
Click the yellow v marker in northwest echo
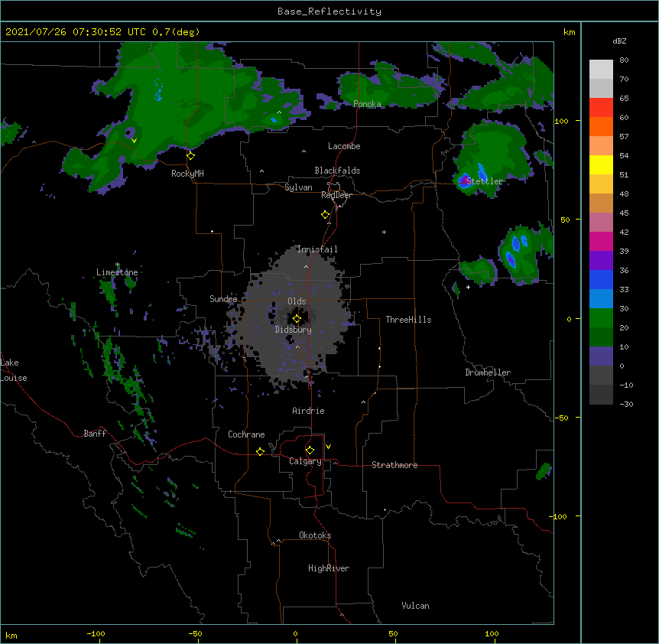click(134, 141)
